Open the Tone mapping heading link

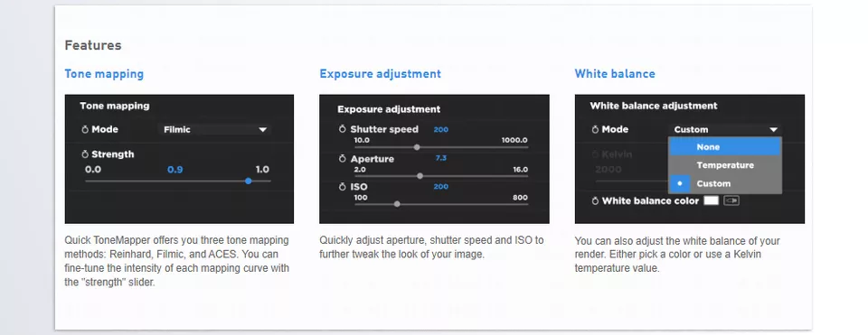104,73
